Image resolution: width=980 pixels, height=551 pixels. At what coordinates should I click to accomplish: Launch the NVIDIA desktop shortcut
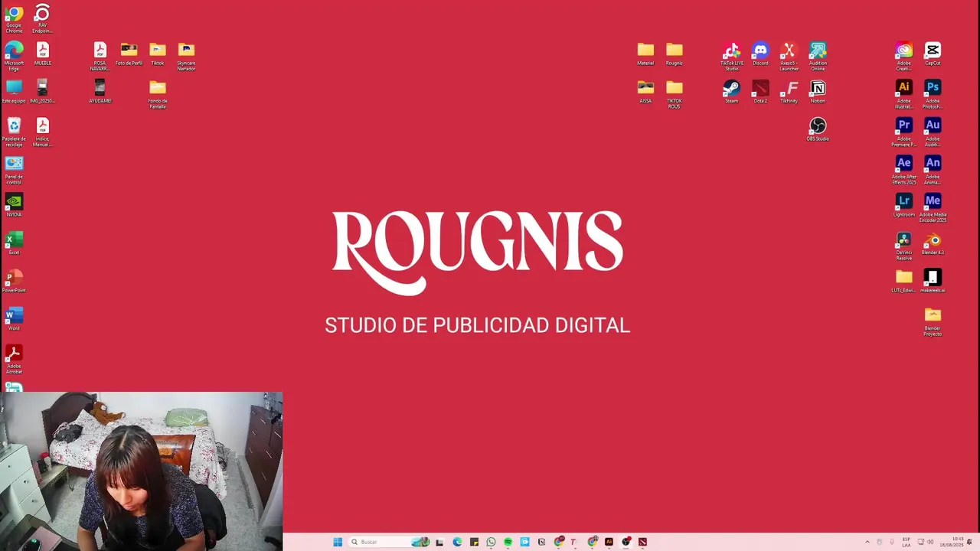[x=14, y=205]
